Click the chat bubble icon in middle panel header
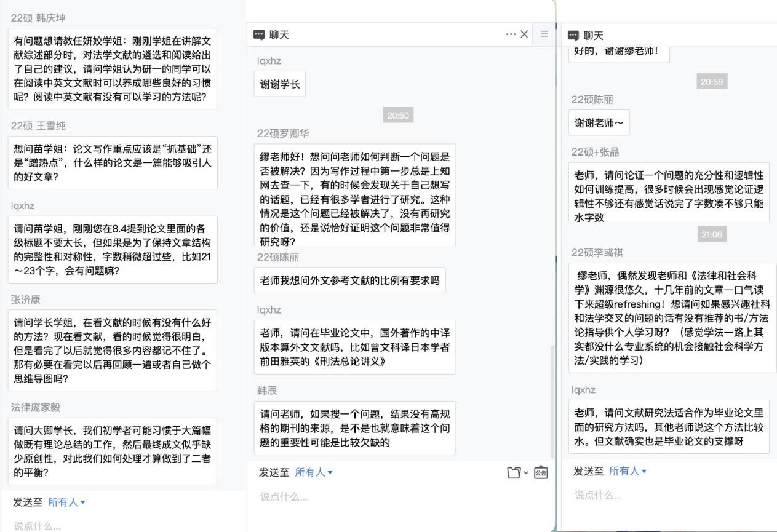This screenshot has width=777, height=532. click(259, 36)
